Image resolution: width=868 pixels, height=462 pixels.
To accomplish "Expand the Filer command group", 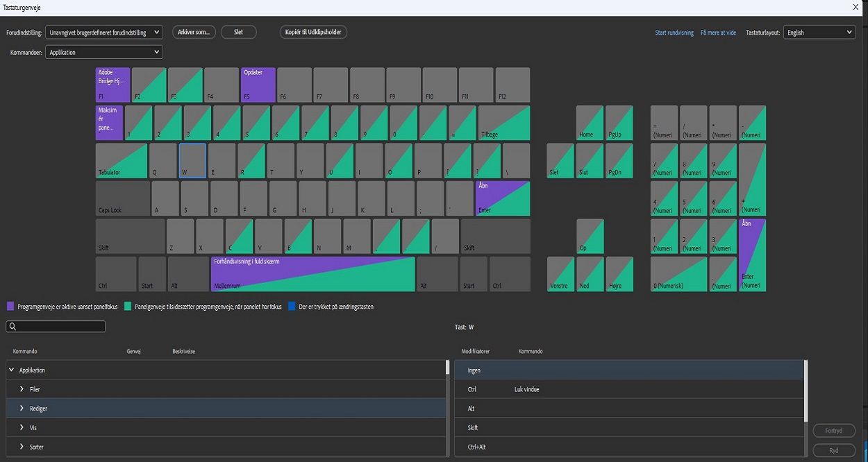I will pyautogui.click(x=22, y=389).
